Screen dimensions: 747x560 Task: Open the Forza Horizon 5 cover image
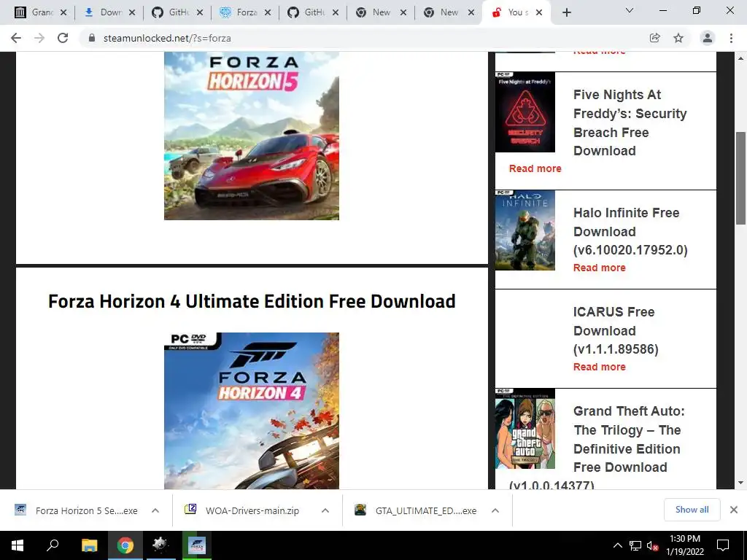point(252,136)
